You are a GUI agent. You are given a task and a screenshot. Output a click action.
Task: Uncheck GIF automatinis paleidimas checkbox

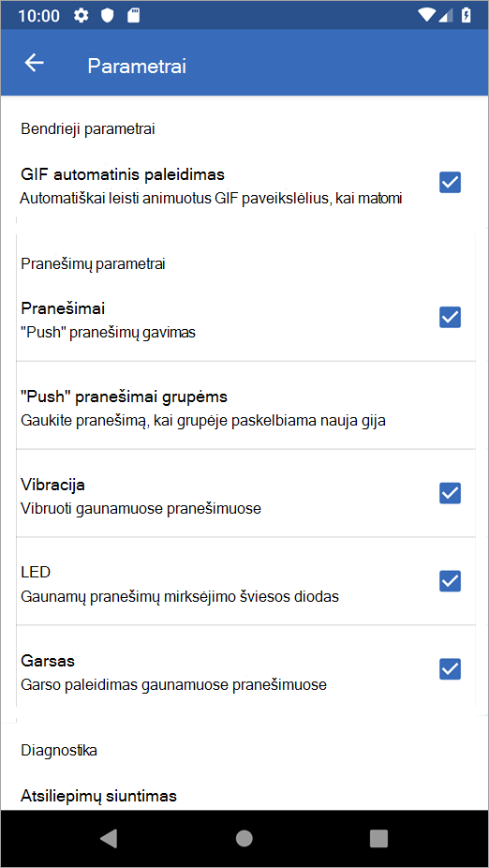(451, 182)
